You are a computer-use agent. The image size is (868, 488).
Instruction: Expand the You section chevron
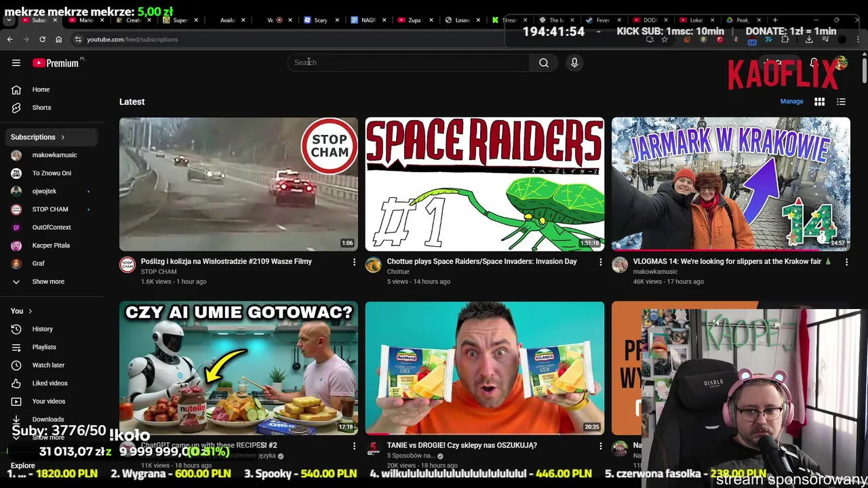pos(30,311)
